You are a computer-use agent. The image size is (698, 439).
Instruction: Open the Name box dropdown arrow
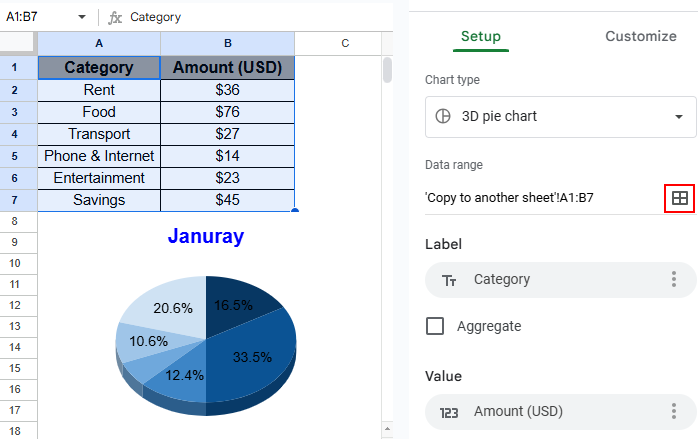pos(82,17)
